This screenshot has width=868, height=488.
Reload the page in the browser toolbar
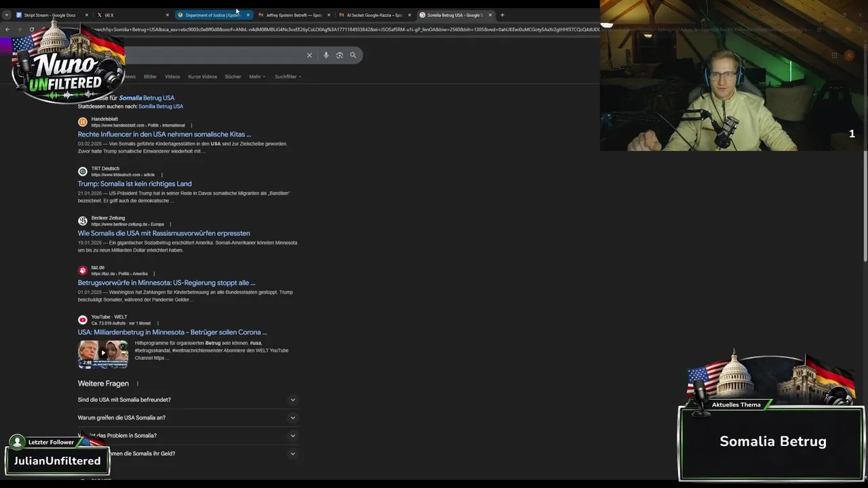point(31,29)
